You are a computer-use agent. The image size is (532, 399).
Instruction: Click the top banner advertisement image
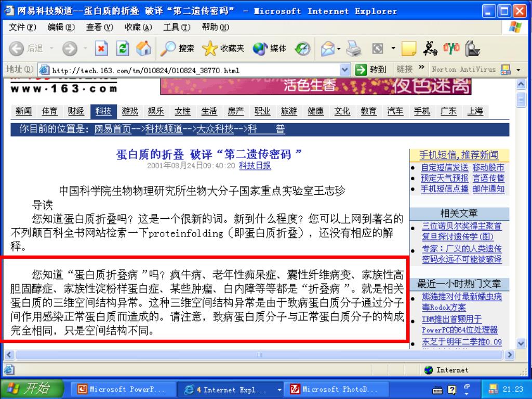click(316, 86)
